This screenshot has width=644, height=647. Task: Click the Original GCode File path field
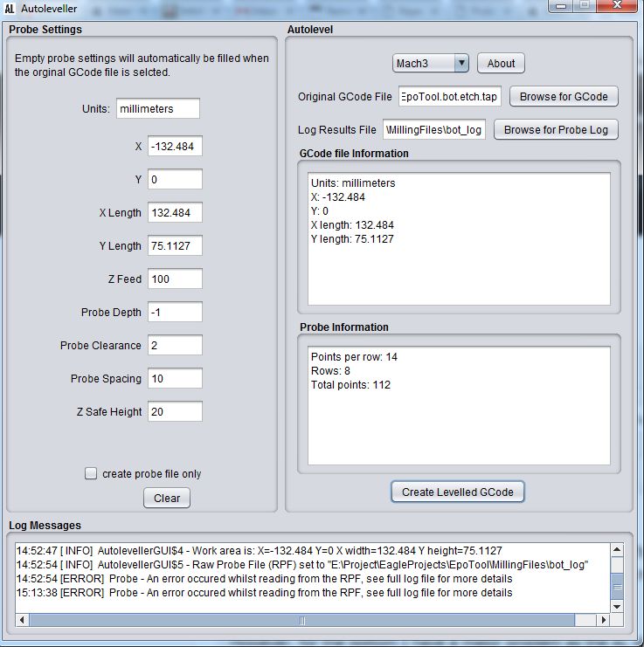click(x=450, y=97)
